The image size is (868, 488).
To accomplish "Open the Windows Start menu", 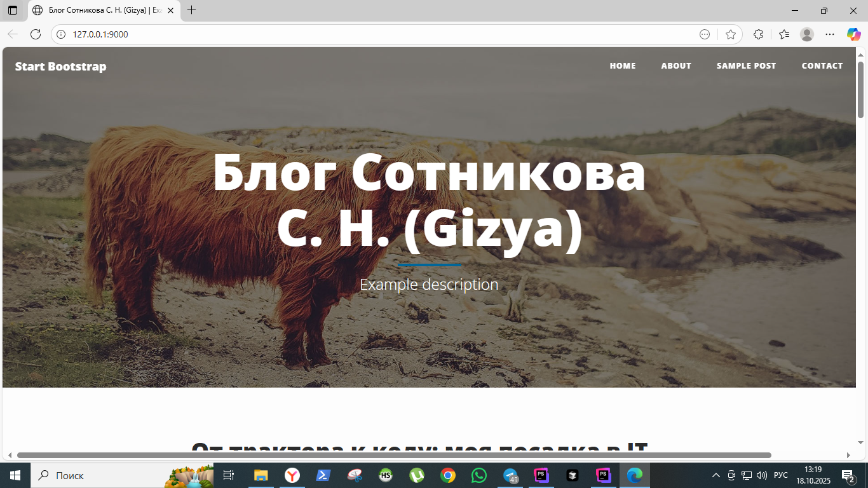I will [x=15, y=475].
